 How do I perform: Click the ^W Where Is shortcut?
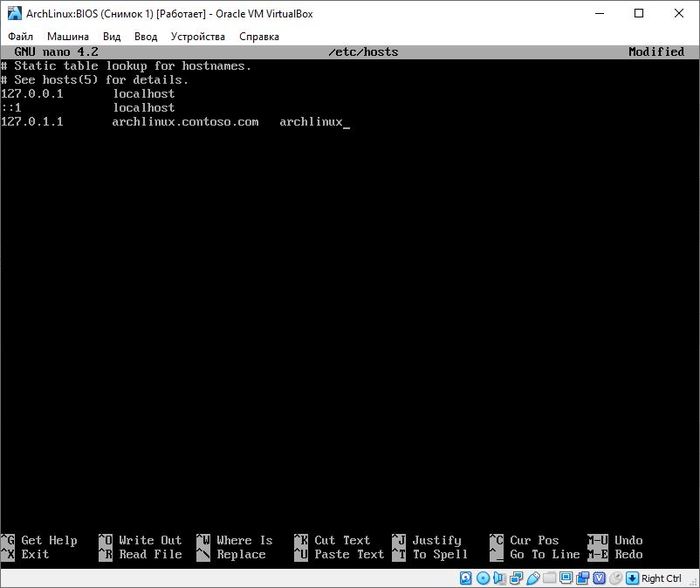pyautogui.click(x=234, y=540)
